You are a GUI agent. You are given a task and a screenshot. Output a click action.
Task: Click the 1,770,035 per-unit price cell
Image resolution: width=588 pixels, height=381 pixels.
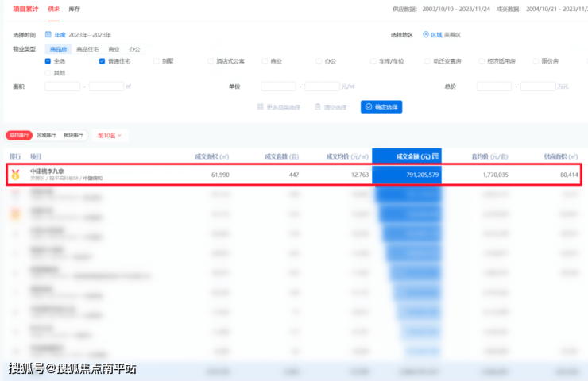pyautogui.click(x=495, y=175)
